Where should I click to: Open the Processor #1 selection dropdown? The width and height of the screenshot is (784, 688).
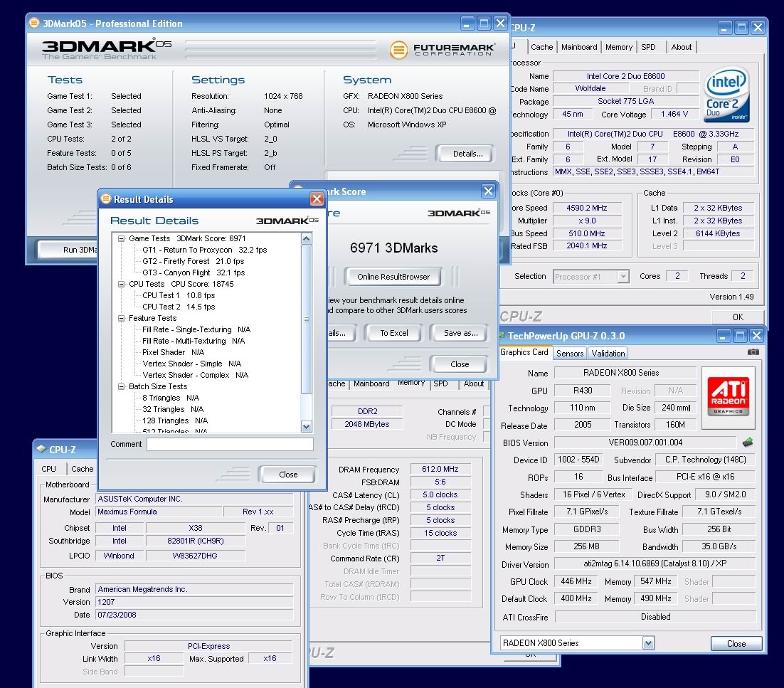(623, 277)
